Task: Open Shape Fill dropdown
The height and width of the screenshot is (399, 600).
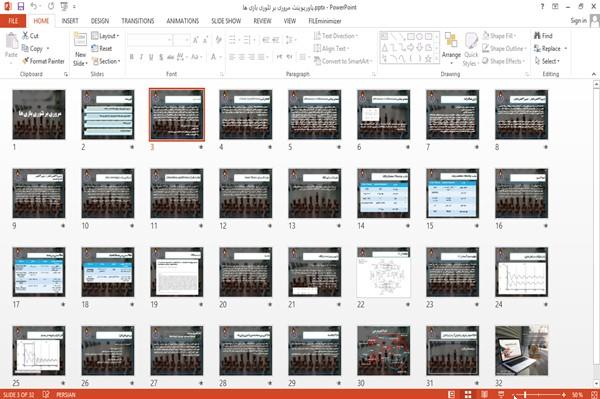Action: [499, 36]
